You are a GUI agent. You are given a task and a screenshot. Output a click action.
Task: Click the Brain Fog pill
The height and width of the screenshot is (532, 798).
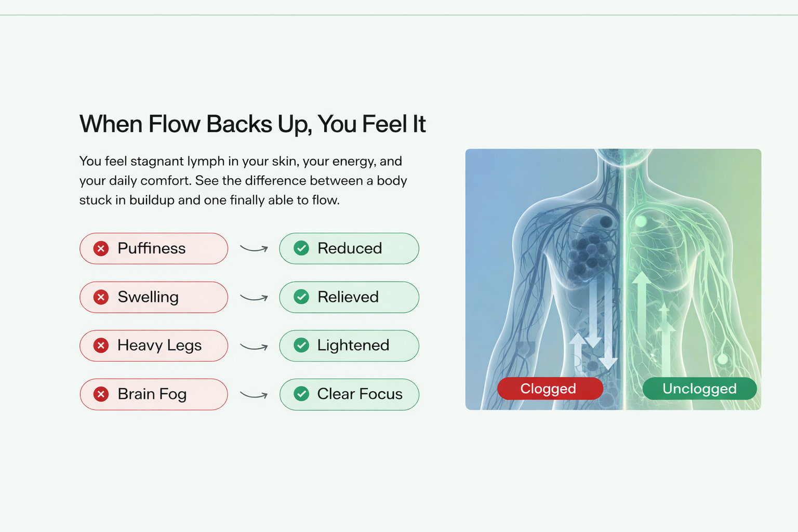154,394
